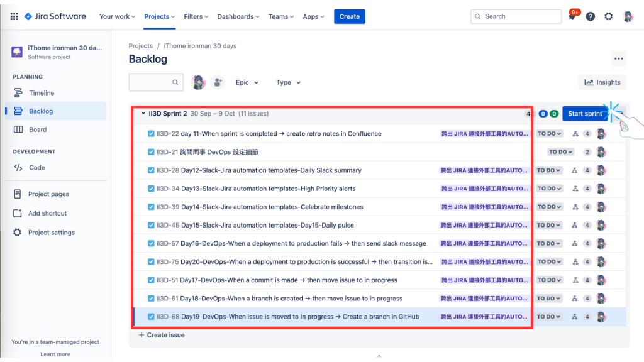This screenshot has width=644, height=362.
Task: Click the Add shortcut icon
Action: tap(17, 213)
